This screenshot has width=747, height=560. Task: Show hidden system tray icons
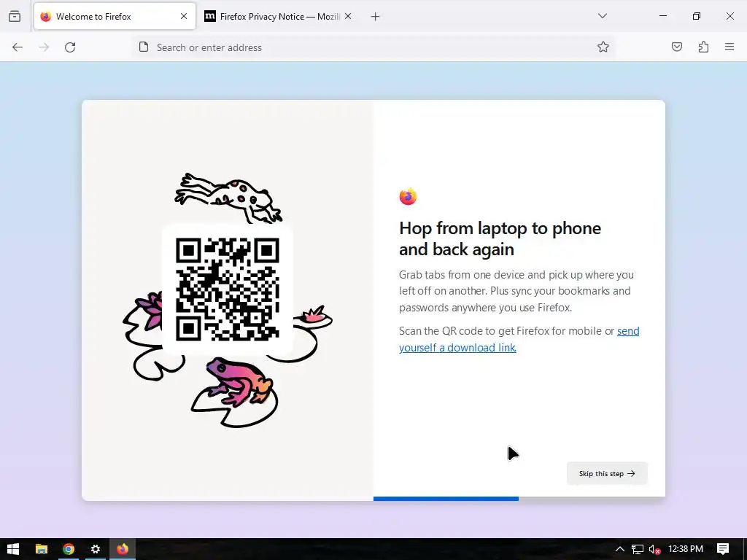(620, 549)
